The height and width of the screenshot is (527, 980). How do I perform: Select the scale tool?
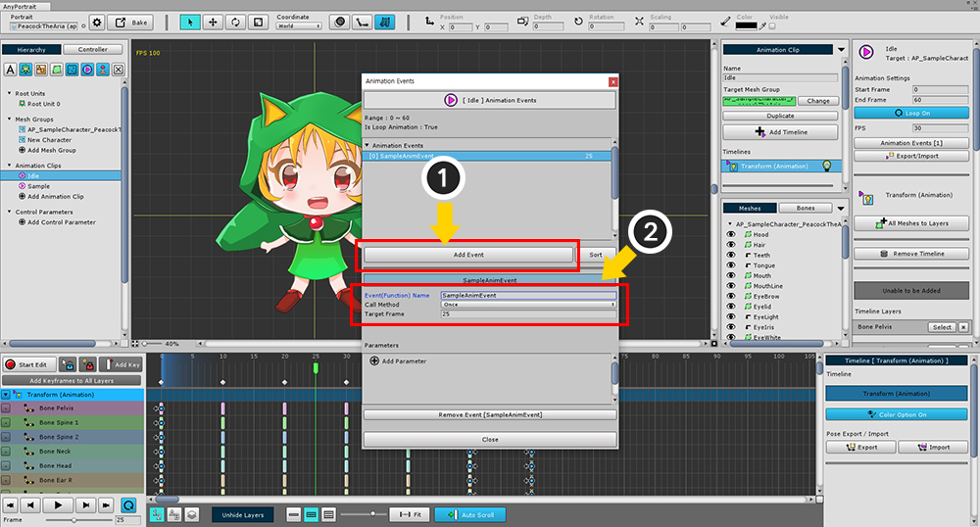[258, 23]
